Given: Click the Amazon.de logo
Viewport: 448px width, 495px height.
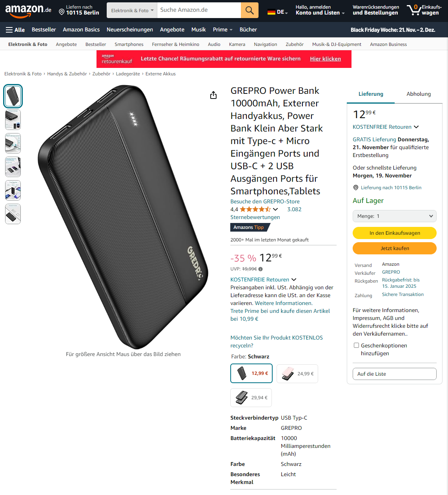Looking at the screenshot, I should click(28, 11).
